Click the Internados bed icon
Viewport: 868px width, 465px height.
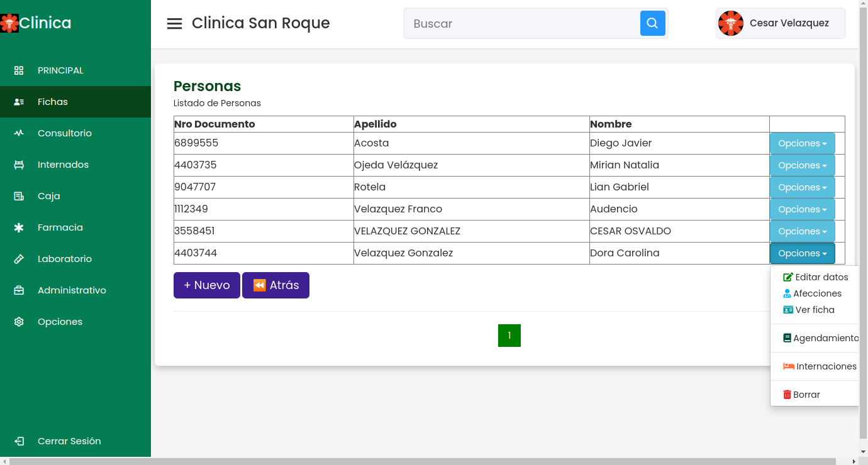[19, 165]
